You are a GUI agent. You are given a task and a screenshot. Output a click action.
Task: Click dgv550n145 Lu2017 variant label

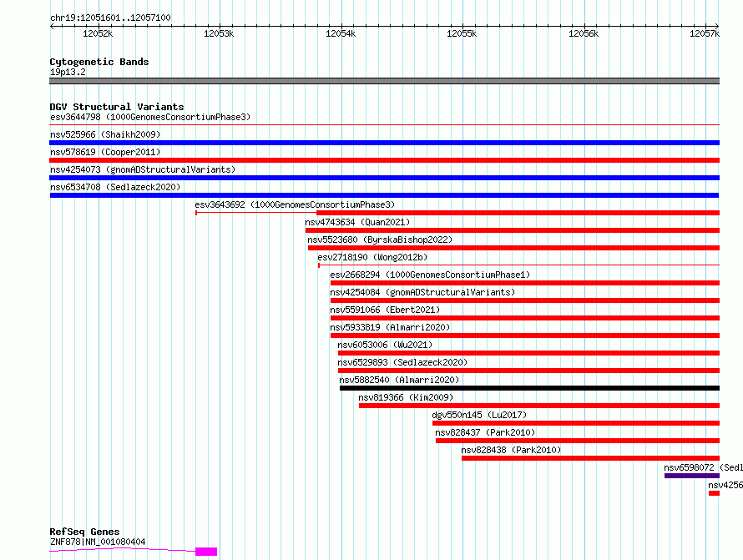pos(479,415)
